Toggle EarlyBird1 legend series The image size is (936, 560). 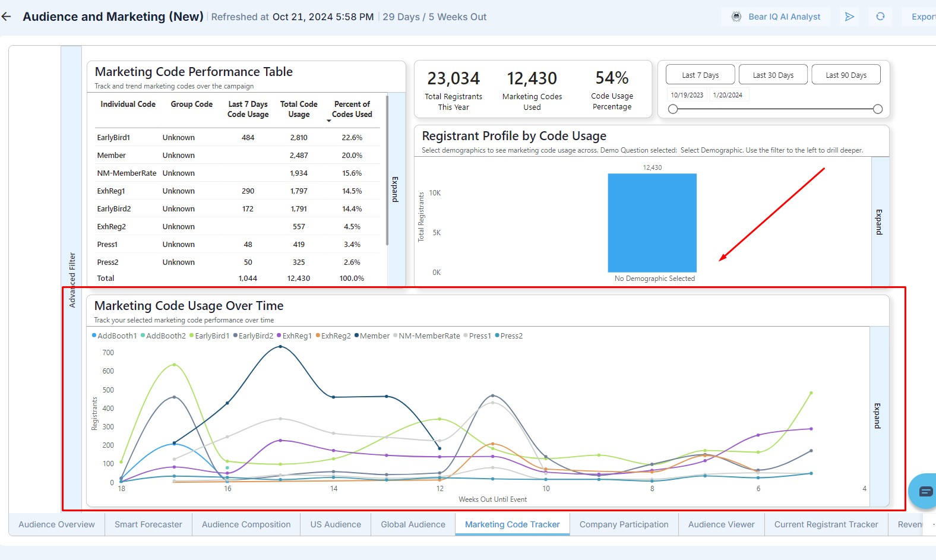coord(210,336)
